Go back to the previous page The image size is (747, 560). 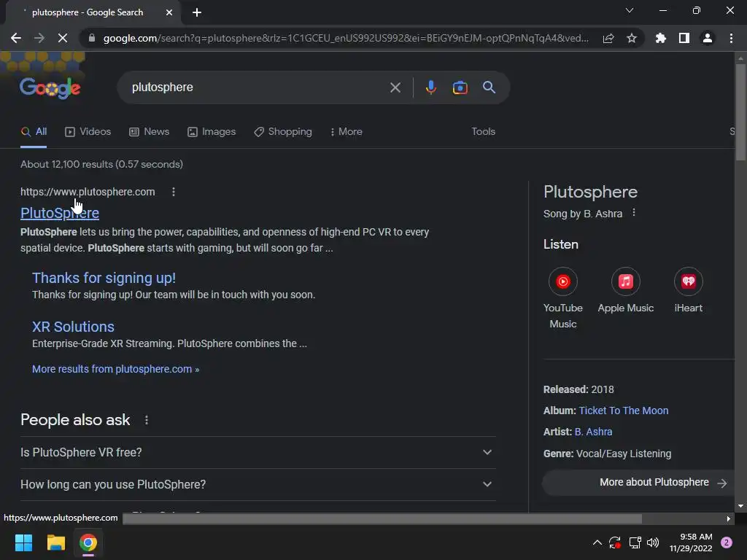(x=16, y=38)
